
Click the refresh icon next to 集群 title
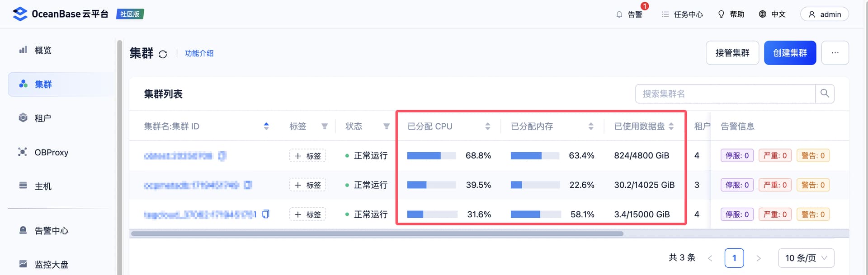(163, 54)
